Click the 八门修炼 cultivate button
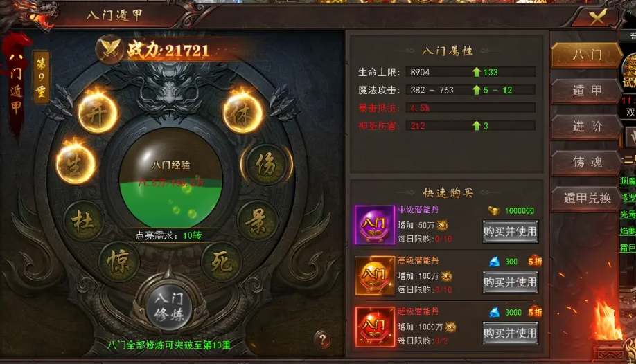 tap(169, 307)
